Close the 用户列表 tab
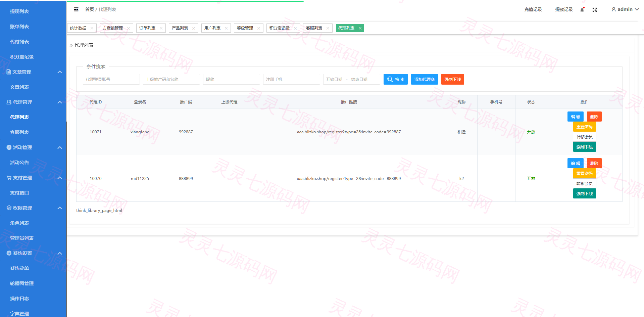The image size is (644, 317). click(x=226, y=28)
